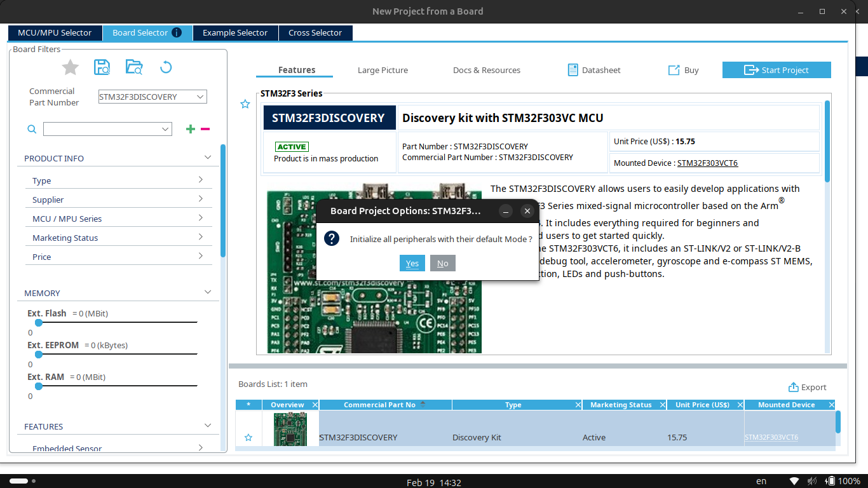Collapse the MEMORY section

pyautogui.click(x=208, y=292)
